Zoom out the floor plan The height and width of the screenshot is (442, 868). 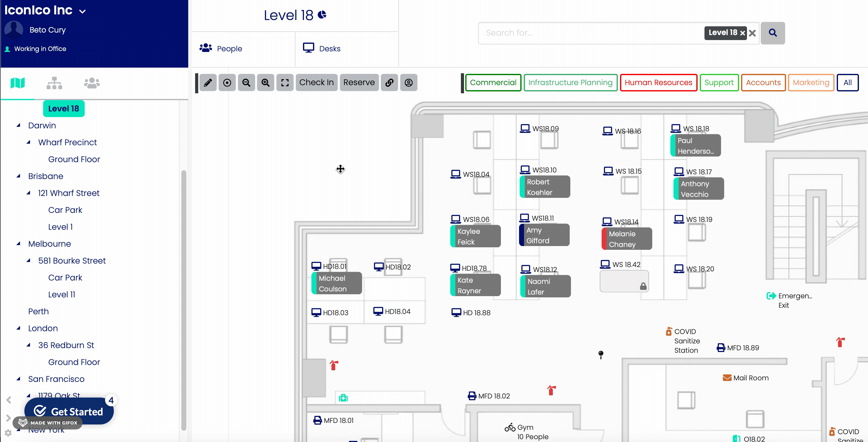point(246,83)
